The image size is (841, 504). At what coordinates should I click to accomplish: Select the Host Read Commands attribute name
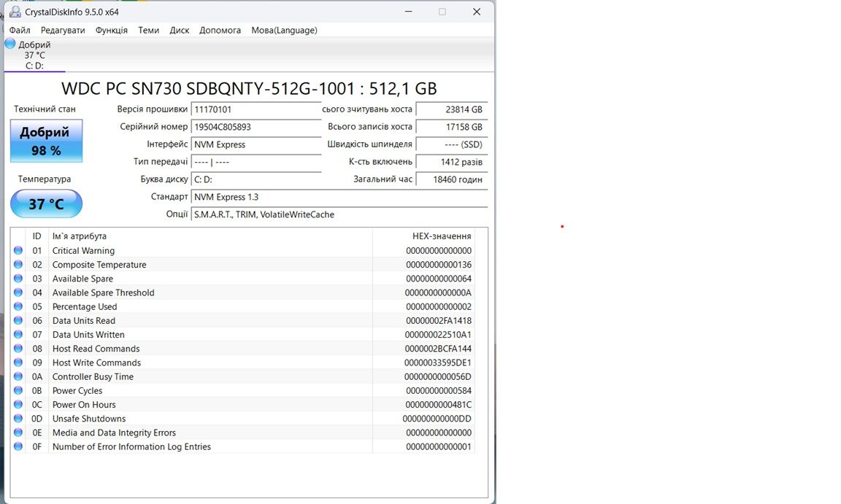pyautogui.click(x=96, y=349)
